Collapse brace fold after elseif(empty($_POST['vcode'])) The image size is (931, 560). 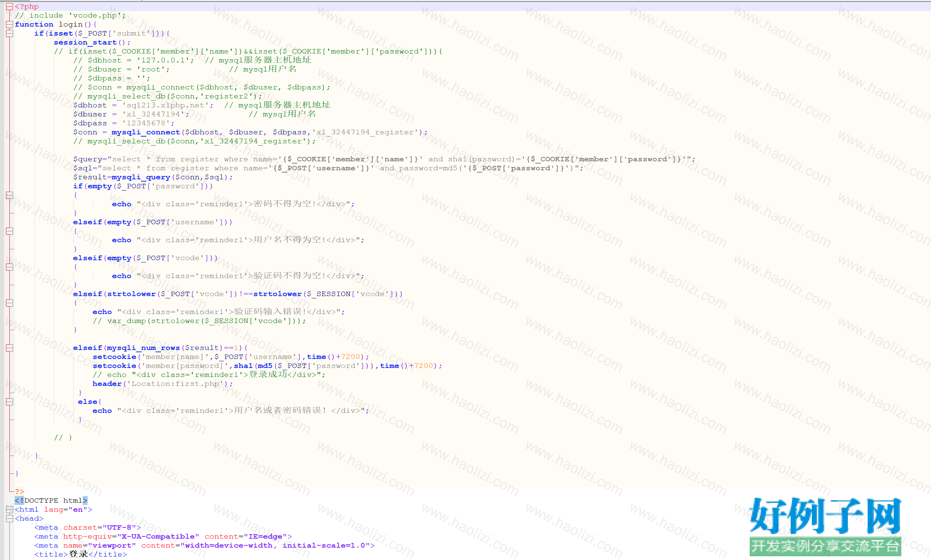[x=9, y=267]
